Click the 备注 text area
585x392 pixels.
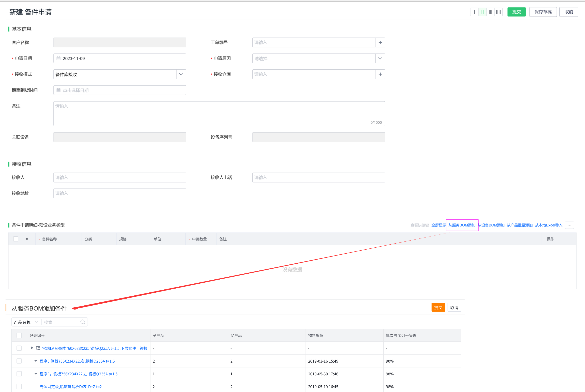[x=219, y=113]
